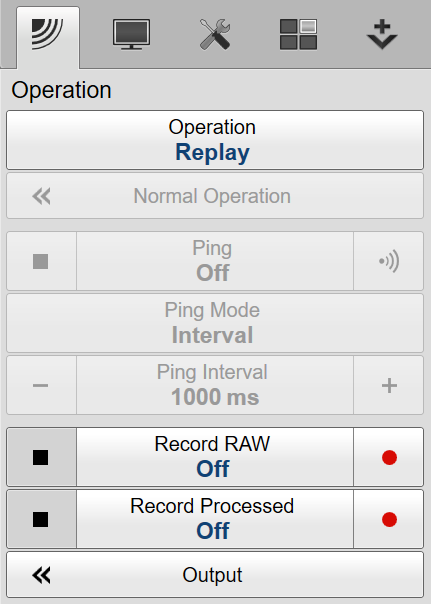Open the Extras download arrow tab
Screen dimensions: 431x604
coord(382,35)
